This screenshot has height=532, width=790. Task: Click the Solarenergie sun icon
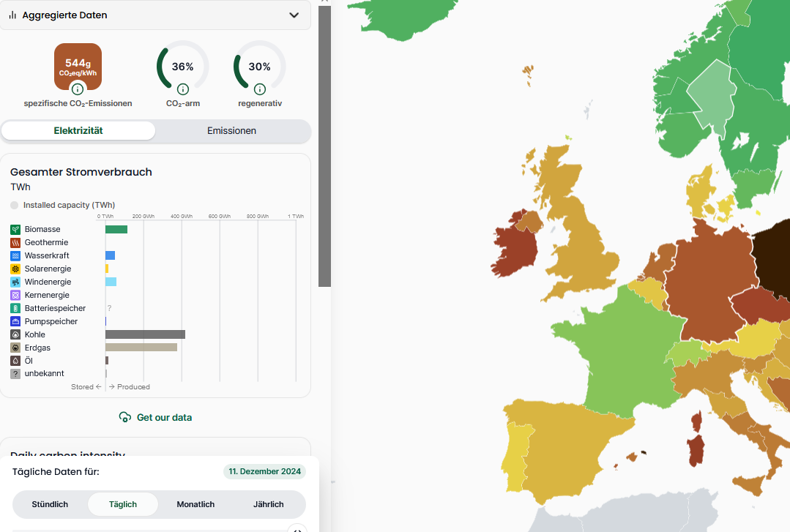(x=15, y=269)
